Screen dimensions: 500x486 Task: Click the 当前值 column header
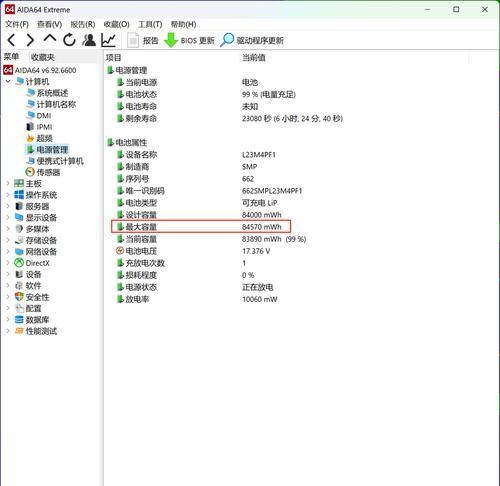254,58
